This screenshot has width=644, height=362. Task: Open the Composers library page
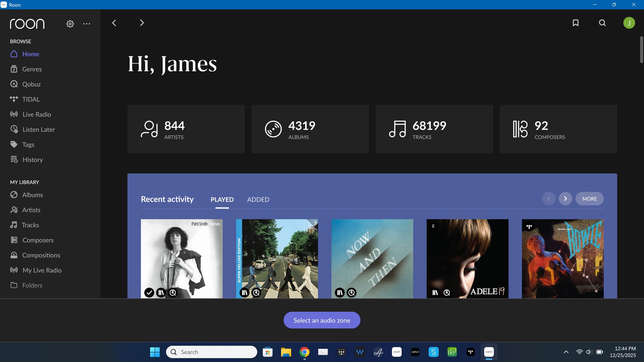click(38, 240)
